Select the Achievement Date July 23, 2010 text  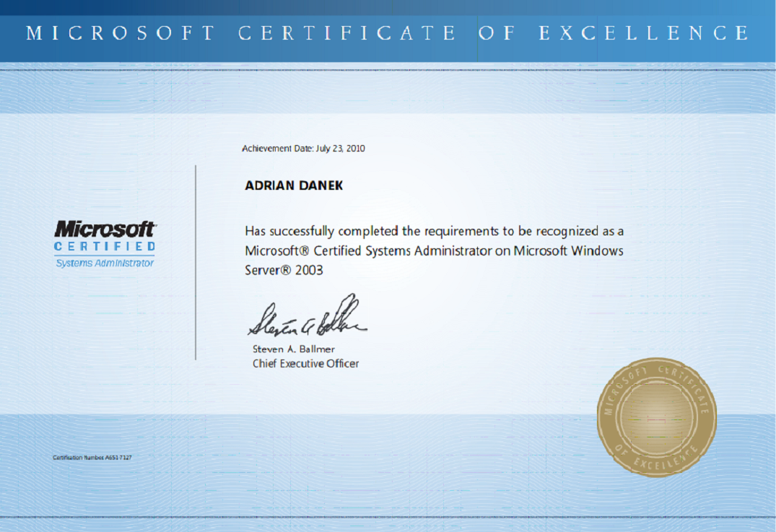point(303,149)
